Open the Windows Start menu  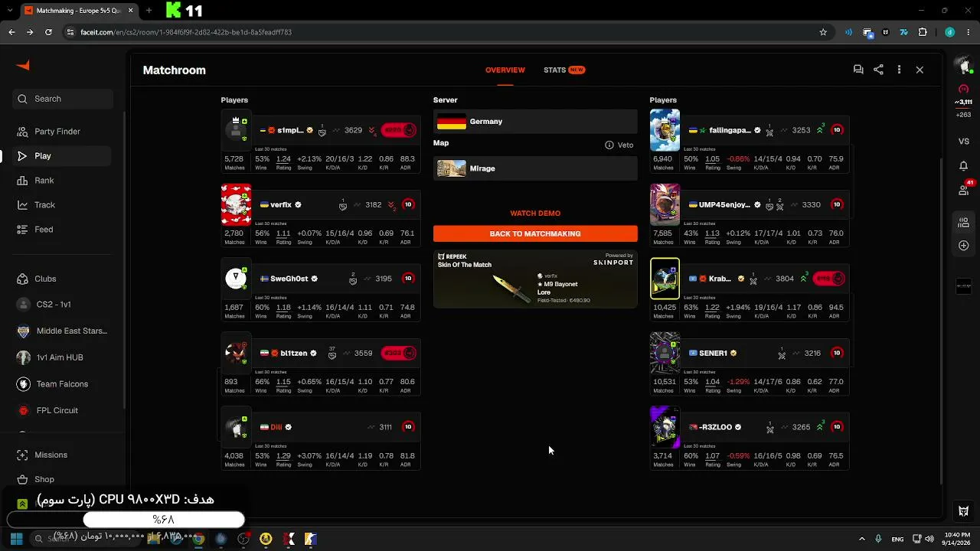click(16, 539)
